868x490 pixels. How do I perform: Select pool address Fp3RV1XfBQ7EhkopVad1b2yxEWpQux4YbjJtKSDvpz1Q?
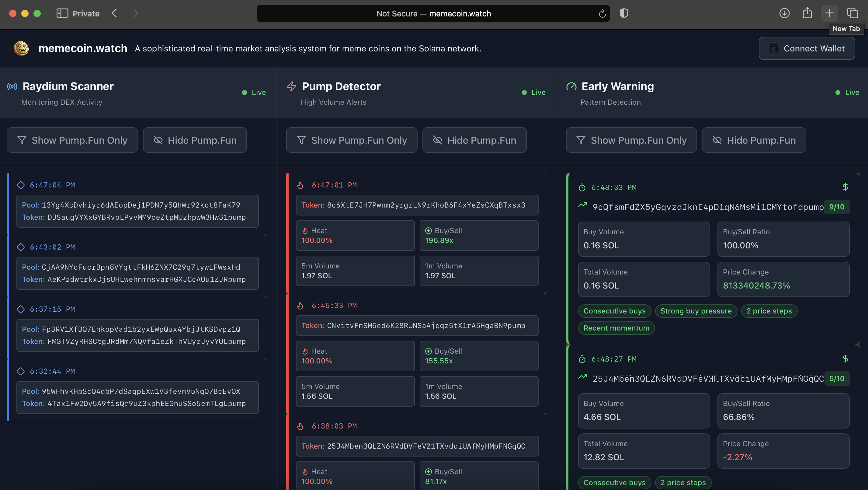[141, 329]
